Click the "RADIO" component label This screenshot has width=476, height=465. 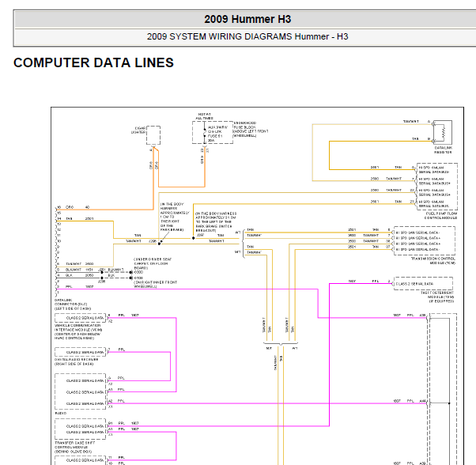pyautogui.click(x=60, y=413)
